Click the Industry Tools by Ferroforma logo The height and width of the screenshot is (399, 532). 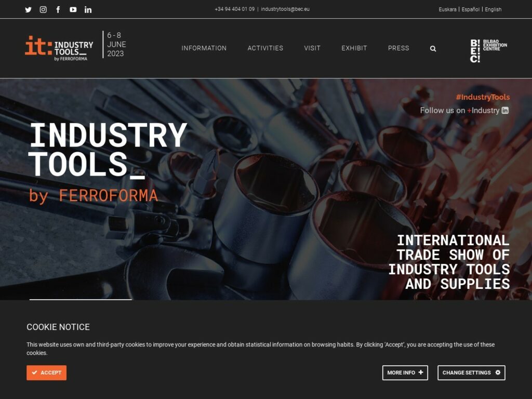pos(59,48)
